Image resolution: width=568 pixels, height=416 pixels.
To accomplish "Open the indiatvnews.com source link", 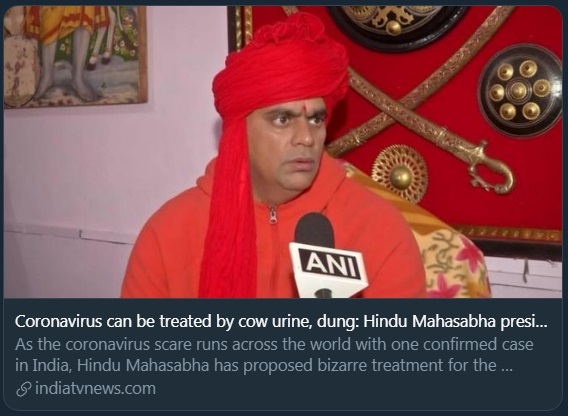I will click(95, 388).
